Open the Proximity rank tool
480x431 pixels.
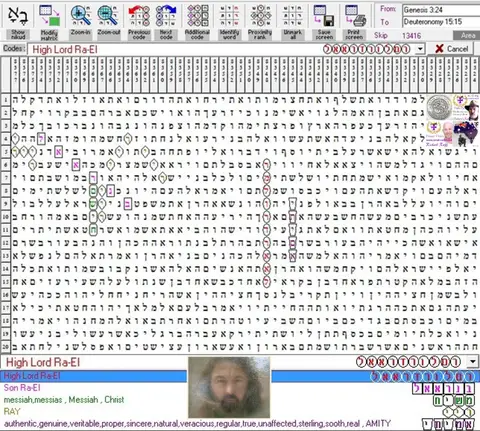[260, 15]
